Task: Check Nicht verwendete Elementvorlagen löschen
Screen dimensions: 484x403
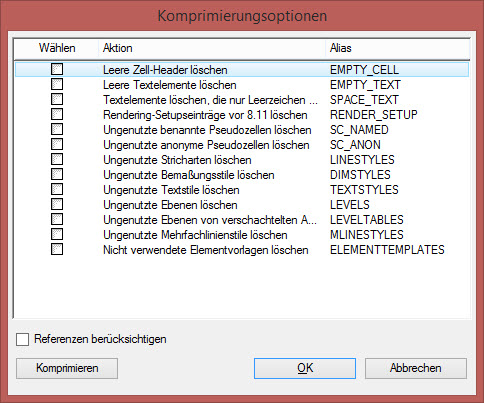Action: (57, 249)
